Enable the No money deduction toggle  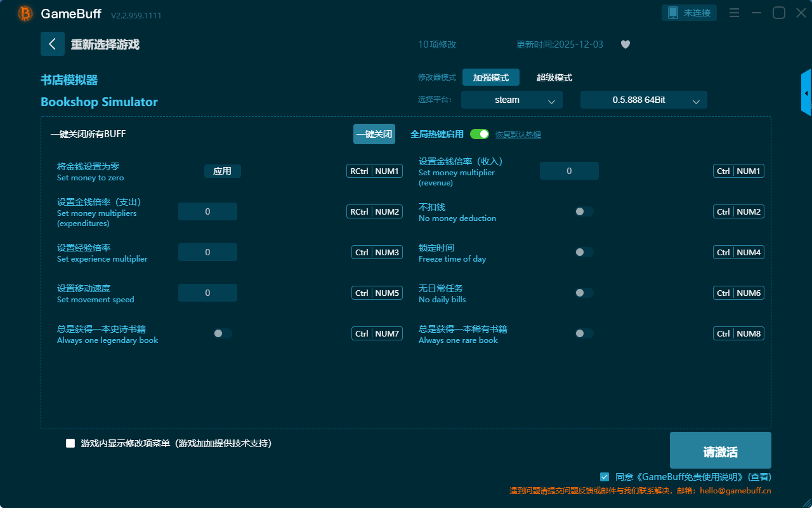(x=584, y=211)
